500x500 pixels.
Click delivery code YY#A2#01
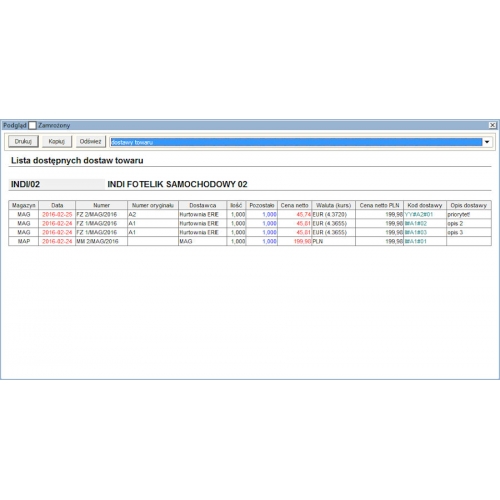(x=419, y=214)
